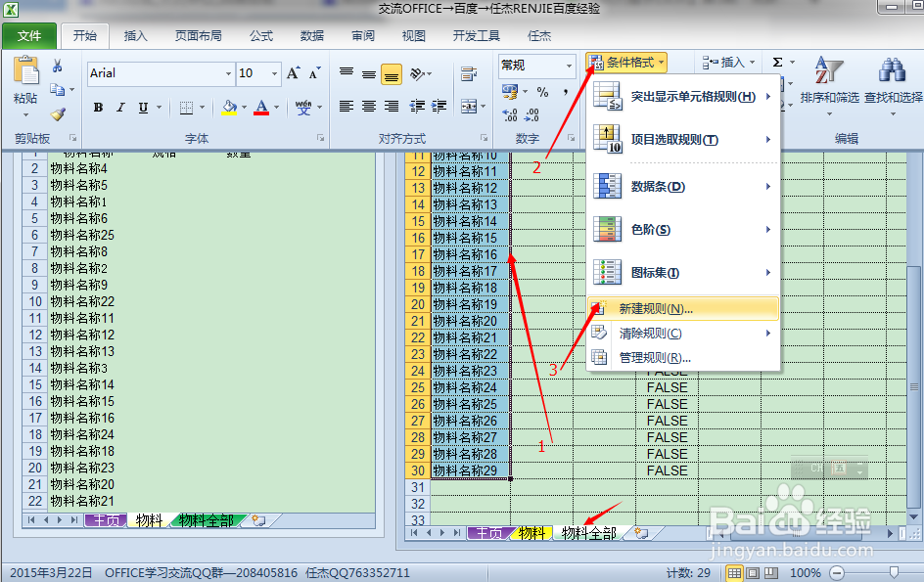924x582 pixels.
Task: Click the Copy icon
Action: (57, 90)
